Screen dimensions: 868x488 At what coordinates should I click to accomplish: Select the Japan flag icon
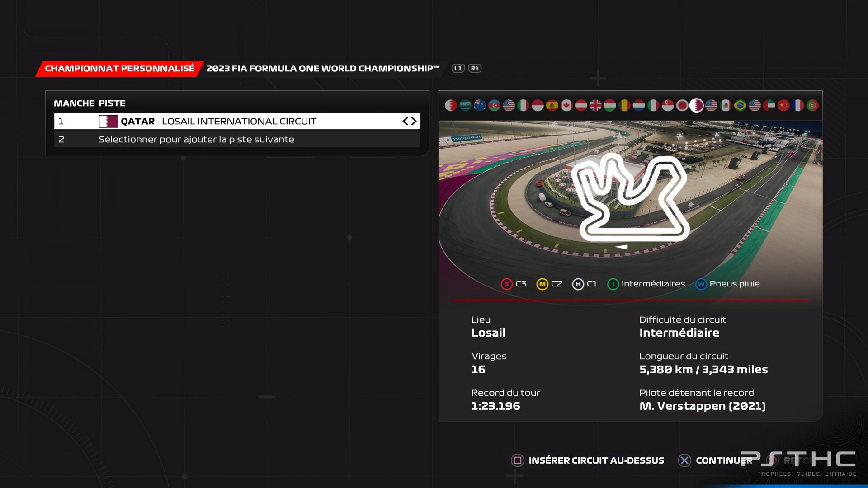pos(682,105)
